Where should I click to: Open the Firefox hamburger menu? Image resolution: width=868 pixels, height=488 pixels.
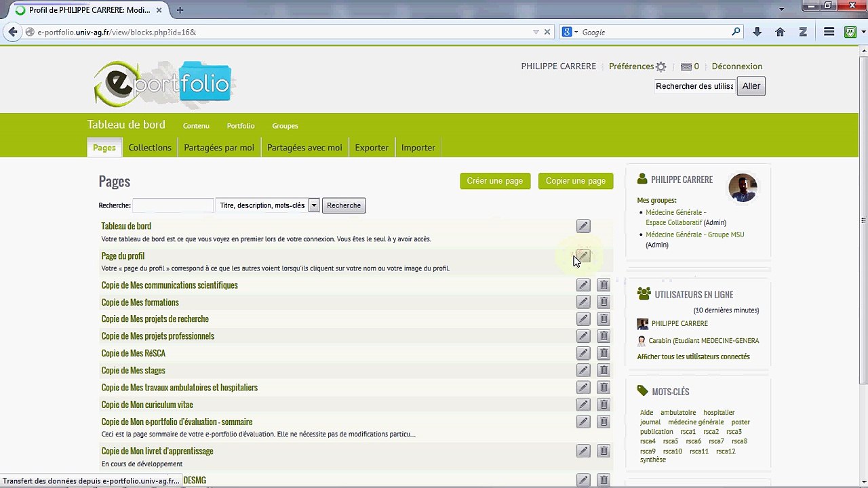click(829, 32)
